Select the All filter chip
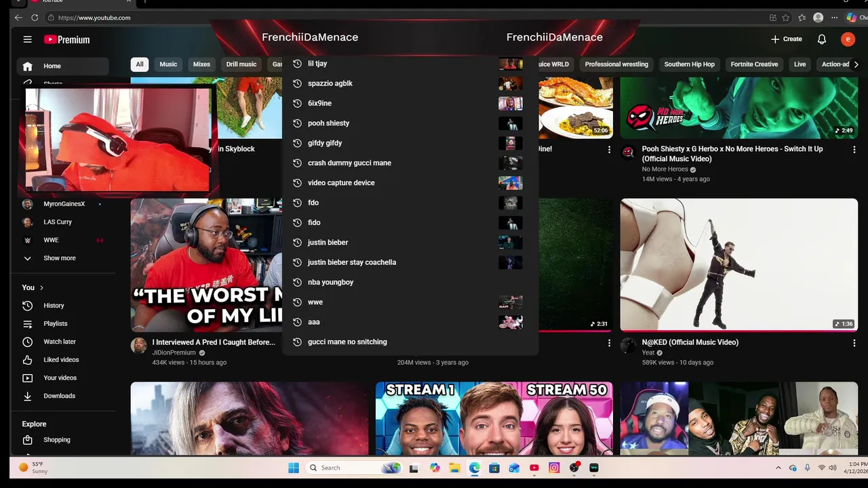Viewport: 868px width, 488px height. click(x=140, y=64)
